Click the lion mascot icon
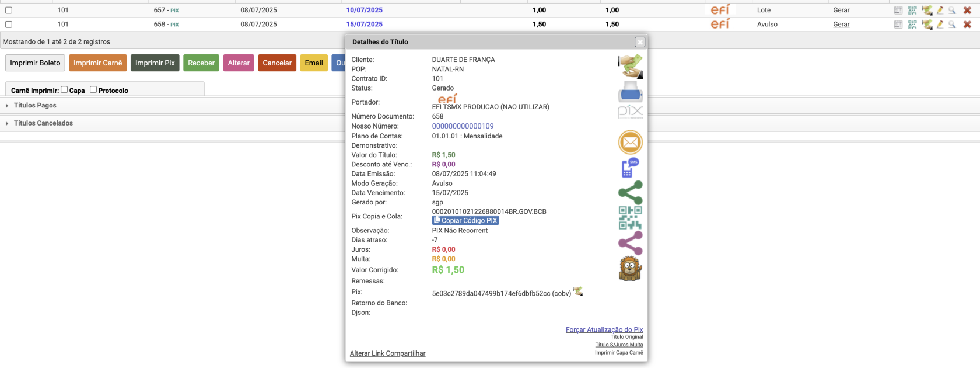The height and width of the screenshot is (368, 980). pyautogui.click(x=630, y=269)
